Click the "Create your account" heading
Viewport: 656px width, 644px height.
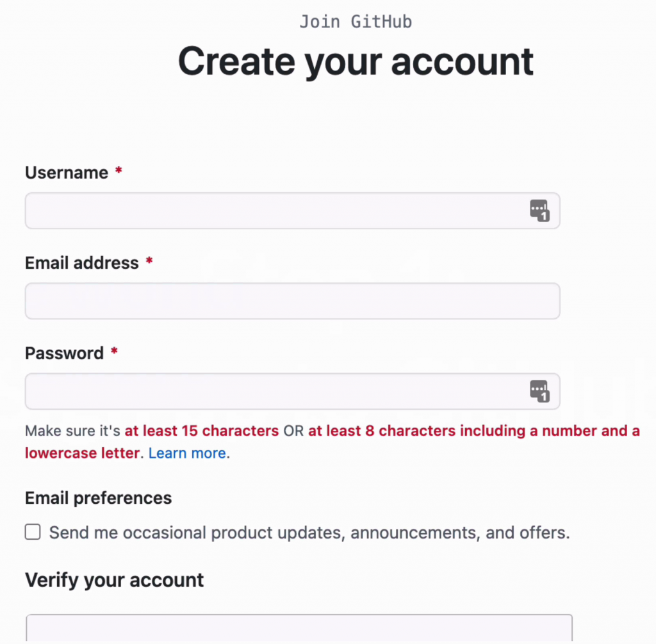tap(356, 61)
